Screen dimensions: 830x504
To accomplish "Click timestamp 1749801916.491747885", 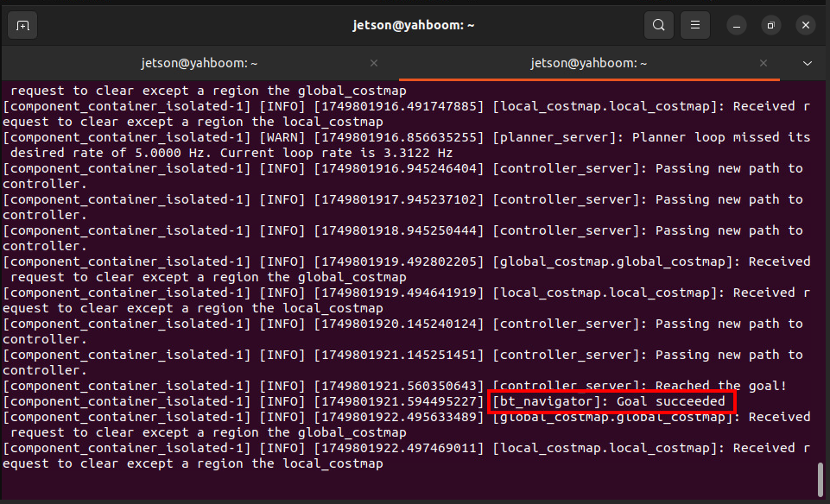I will click(x=399, y=106).
